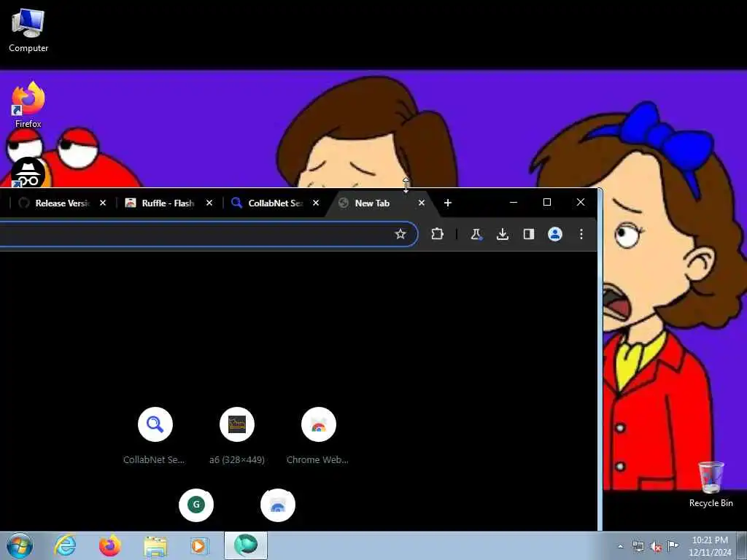Open the Chrome Web... shortcut tile

[319, 424]
